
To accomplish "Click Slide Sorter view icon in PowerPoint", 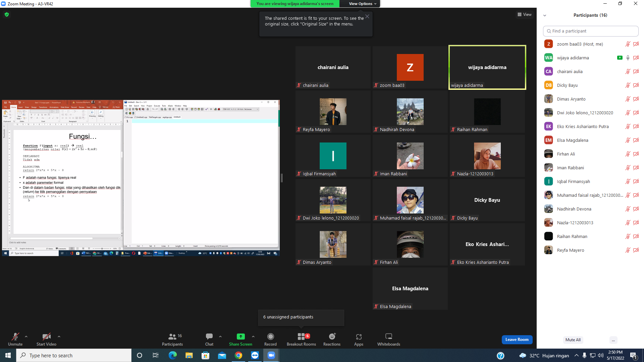I will (x=77, y=249).
